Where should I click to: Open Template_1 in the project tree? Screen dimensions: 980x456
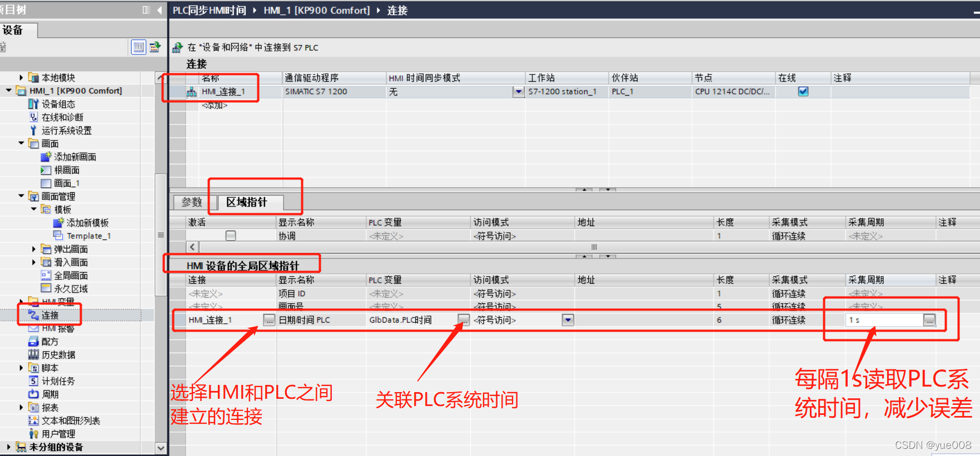(88, 236)
